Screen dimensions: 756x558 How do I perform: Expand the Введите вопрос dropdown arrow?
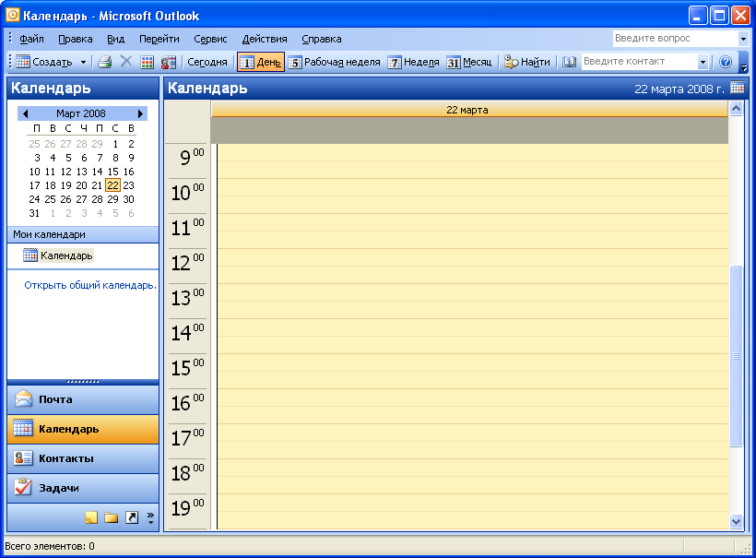tap(743, 39)
